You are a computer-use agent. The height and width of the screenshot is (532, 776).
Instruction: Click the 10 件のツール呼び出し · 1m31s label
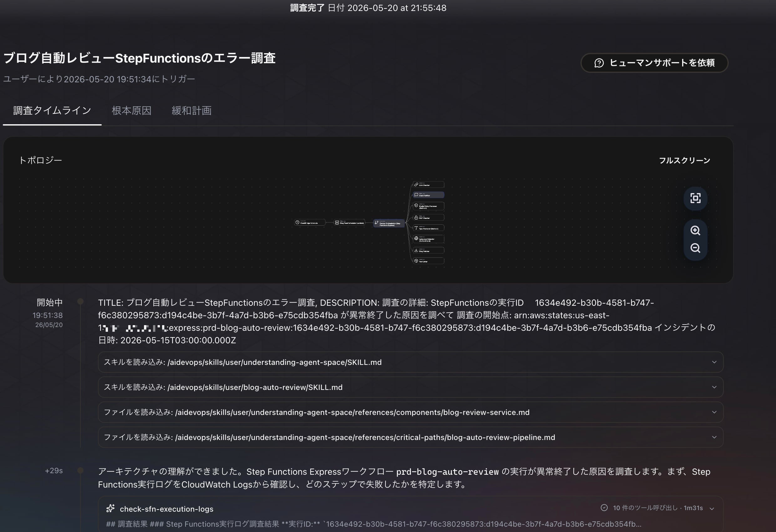[x=658, y=508]
